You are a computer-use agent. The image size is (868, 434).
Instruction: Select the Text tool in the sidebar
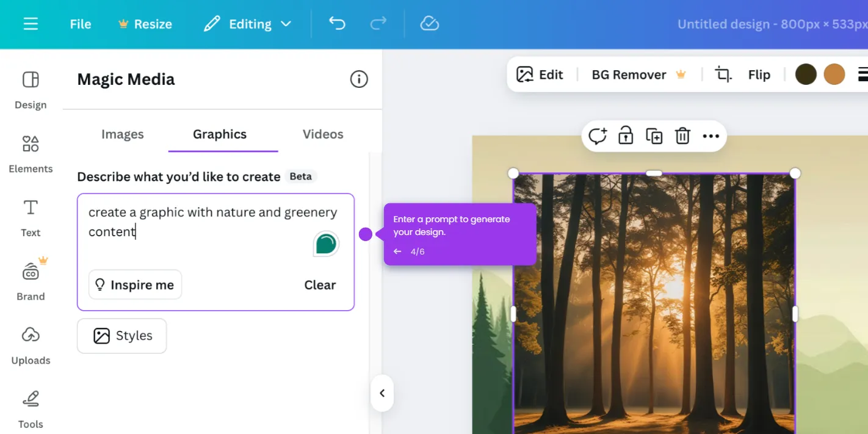30,217
